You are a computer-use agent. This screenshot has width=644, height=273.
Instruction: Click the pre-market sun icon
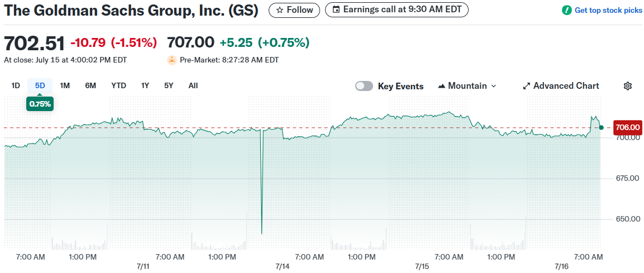click(x=172, y=60)
